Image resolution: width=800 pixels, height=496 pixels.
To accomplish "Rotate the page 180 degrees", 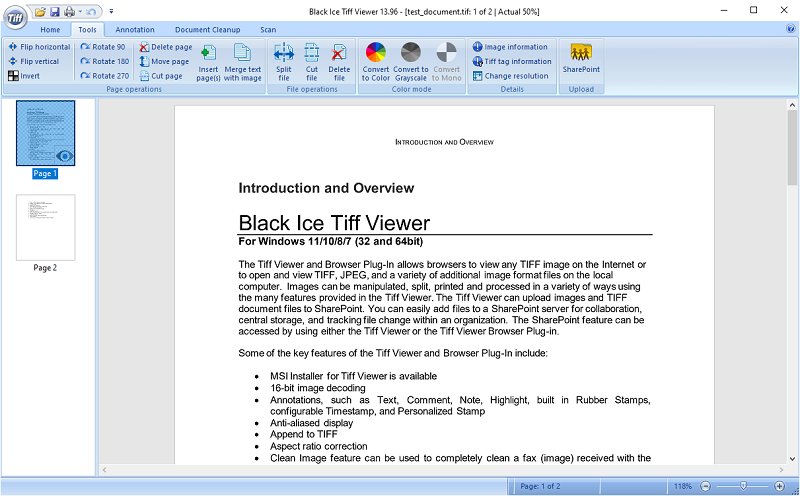I will [x=105, y=61].
